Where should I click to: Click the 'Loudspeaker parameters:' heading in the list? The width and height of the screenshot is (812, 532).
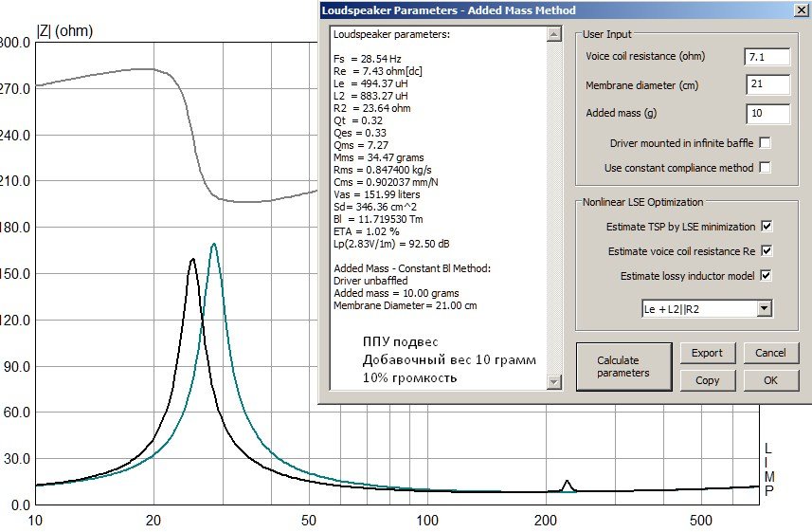pyautogui.click(x=391, y=34)
